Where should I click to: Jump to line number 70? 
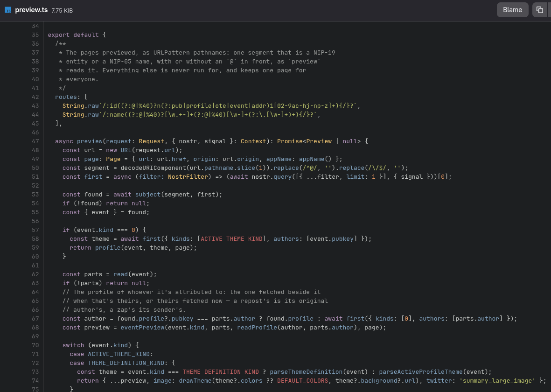point(35,345)
